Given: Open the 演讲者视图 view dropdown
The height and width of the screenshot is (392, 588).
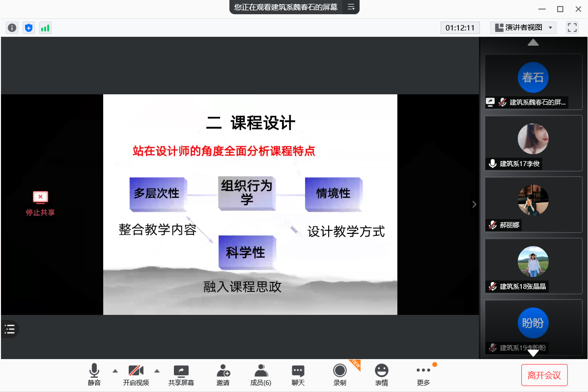Looking at the screenshot, I should 523,28.
